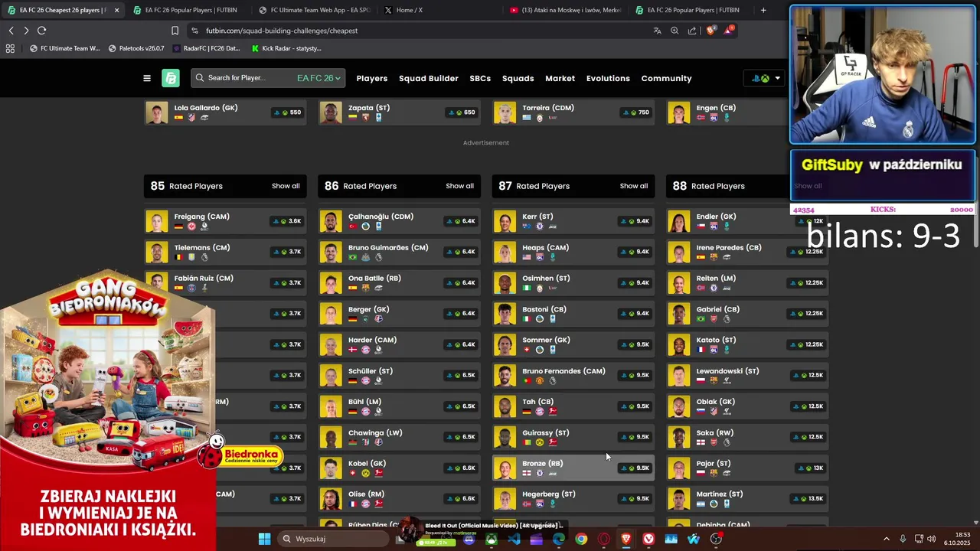Click the zoom magnifier icon in address bar
The image size is (980, 551).
coord(675,31)
